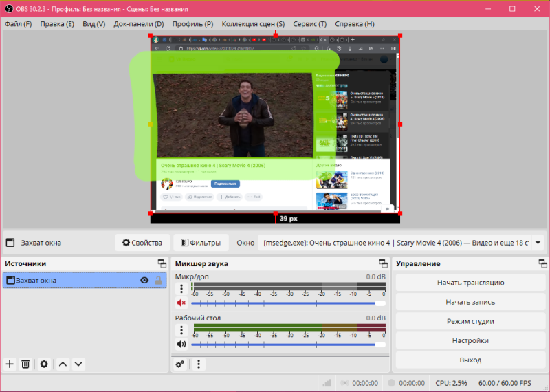Viewport: 550px width, 392px height.
Task: Click the Рабочий стол level meter
Action: (x=288, y=328)
